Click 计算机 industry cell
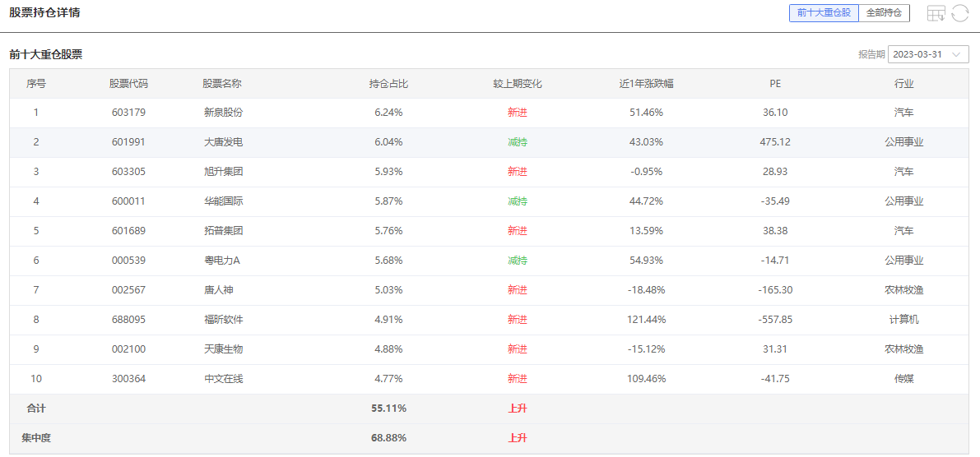 click(903, 320)
